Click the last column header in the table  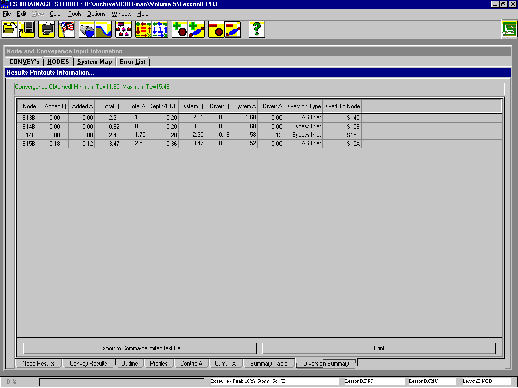(342, 106)
